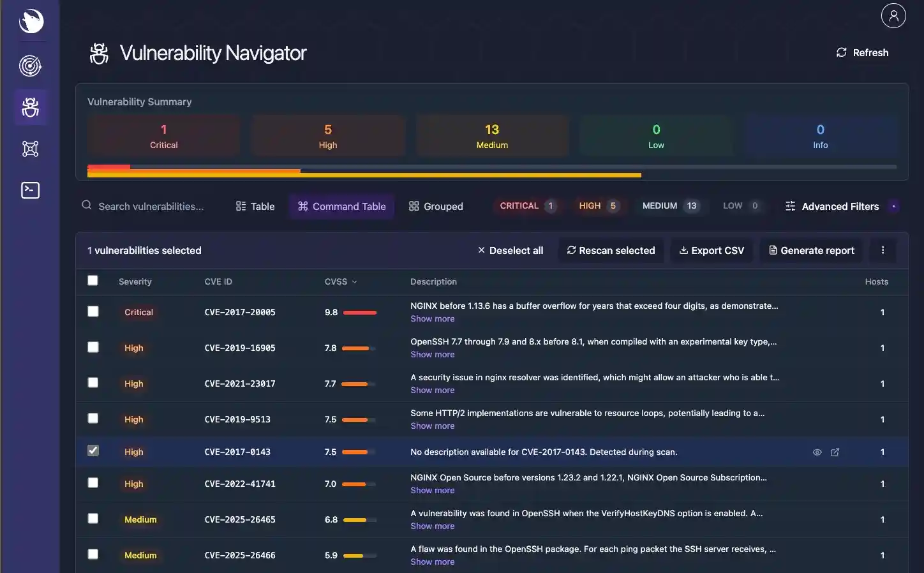View details of CVE-2017-0143 via eye icon
Viewport: 924px width, 573px height.
click(817, 452)
